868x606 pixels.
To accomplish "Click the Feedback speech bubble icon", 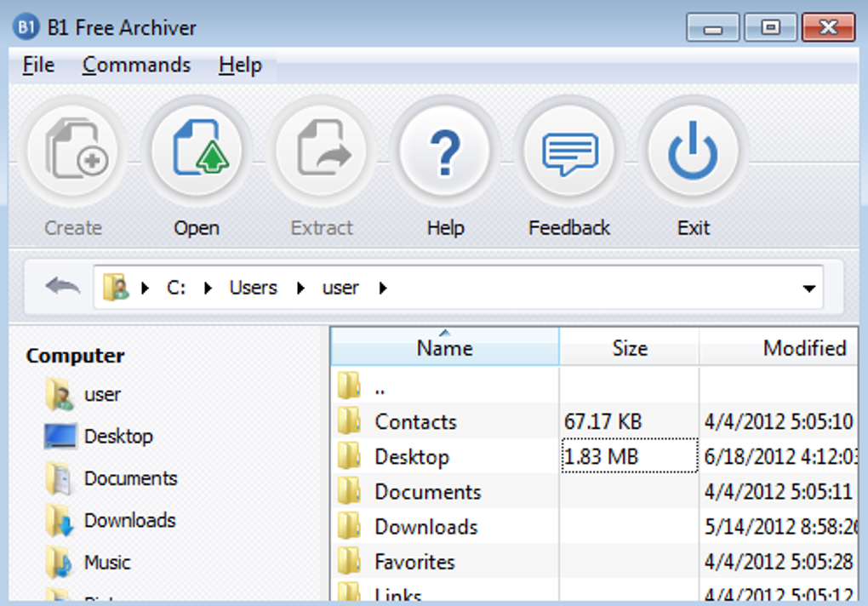I will click(x=569, y=151).
